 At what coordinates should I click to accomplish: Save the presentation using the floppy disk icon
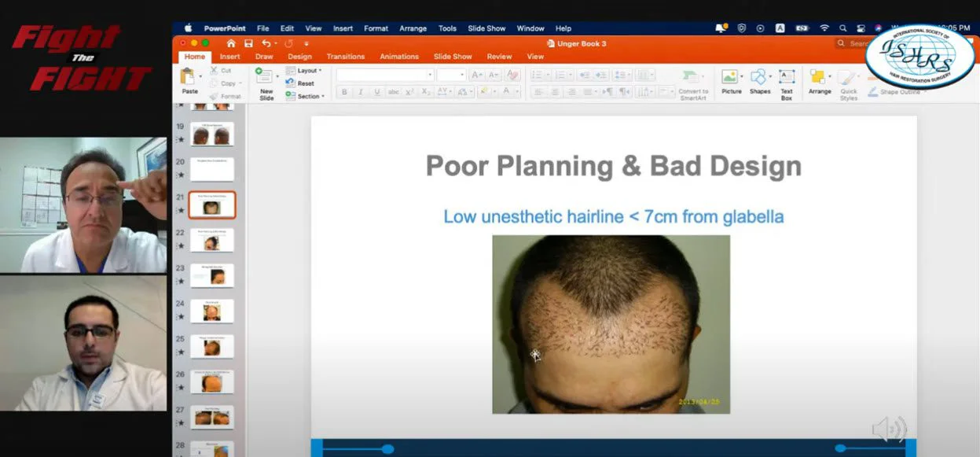click(x=249, y=43)
